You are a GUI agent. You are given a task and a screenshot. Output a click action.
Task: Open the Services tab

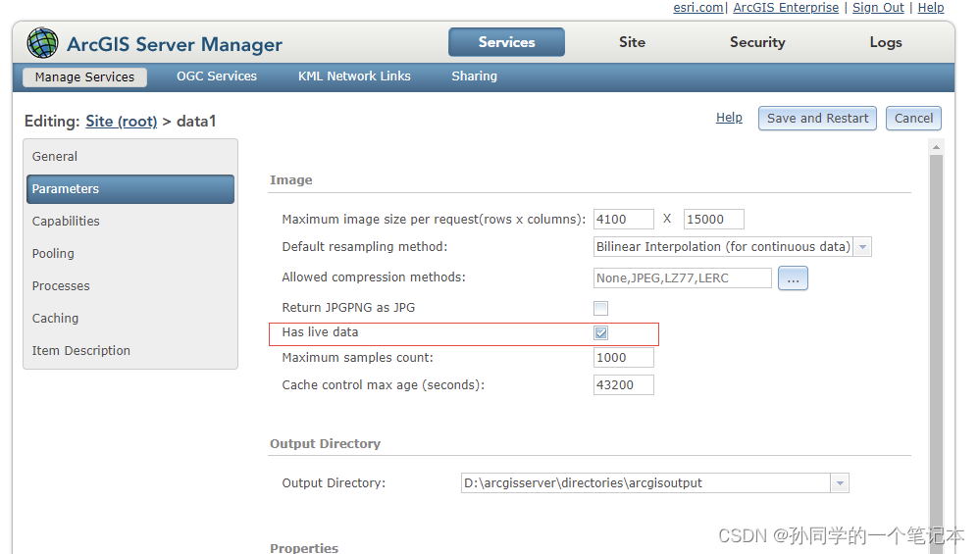506,42
